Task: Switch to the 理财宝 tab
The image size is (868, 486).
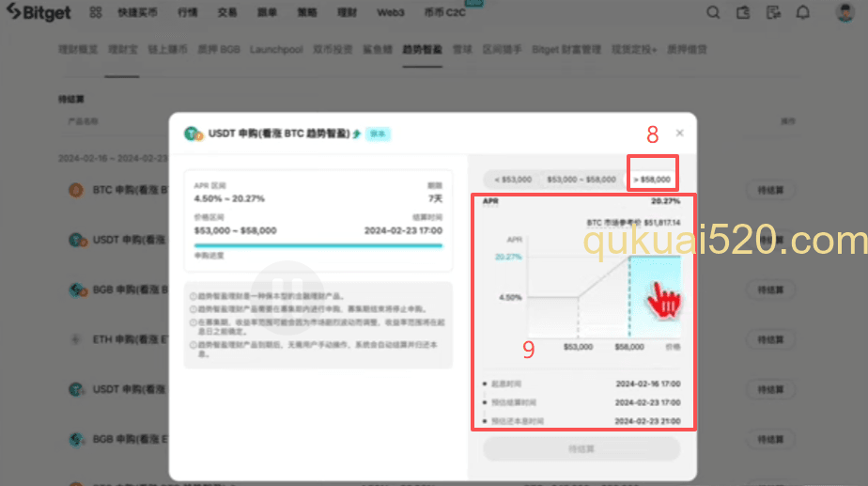Action: (x=122, y=49)
